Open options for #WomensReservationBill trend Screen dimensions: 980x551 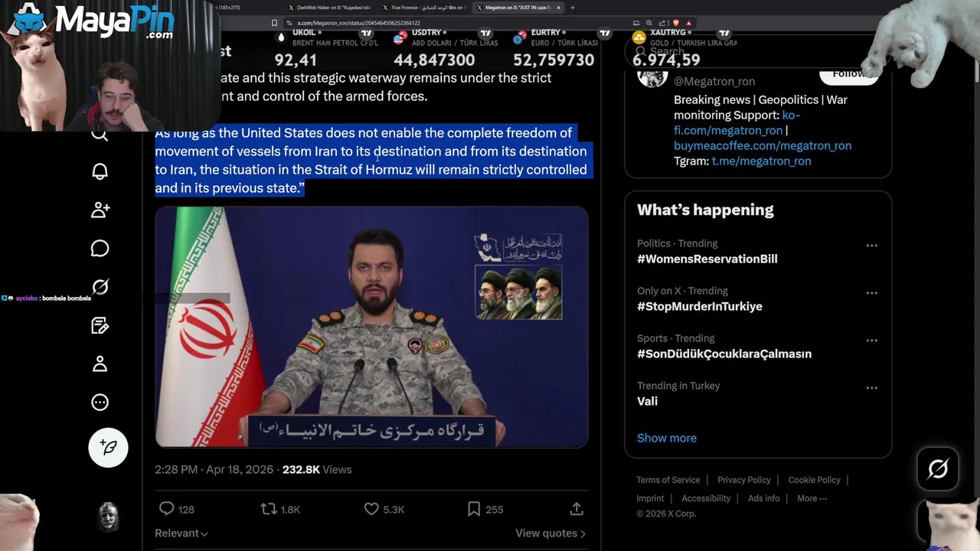871,246
